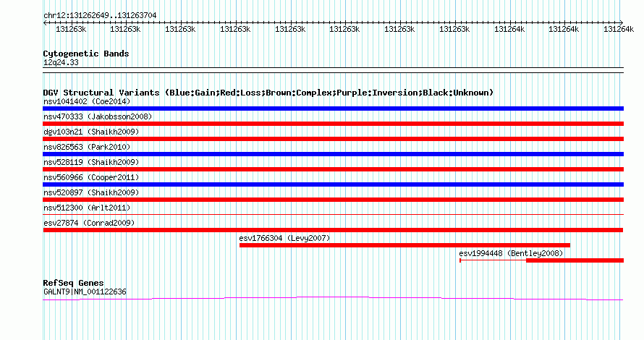Image resolution: width=644 pixels, height=340 pixels.
Task: Click the chr12:131262649..131263704 coordinate label
Action: (x=100, y=16)
